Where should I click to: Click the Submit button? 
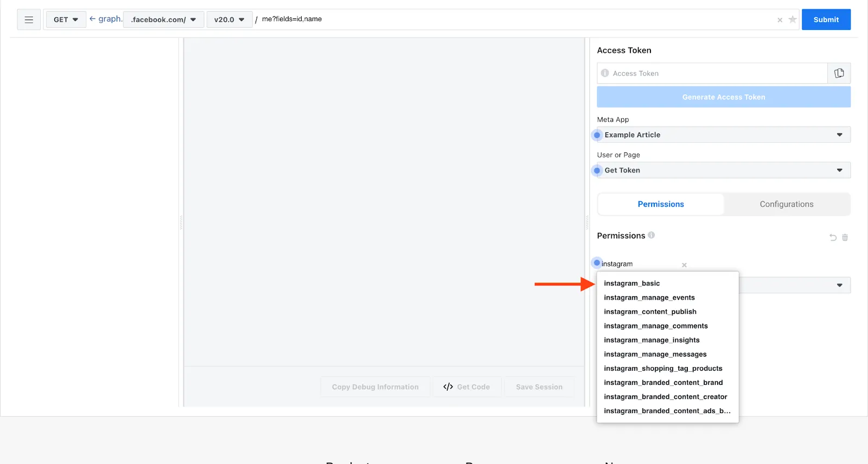click(826, 20)
